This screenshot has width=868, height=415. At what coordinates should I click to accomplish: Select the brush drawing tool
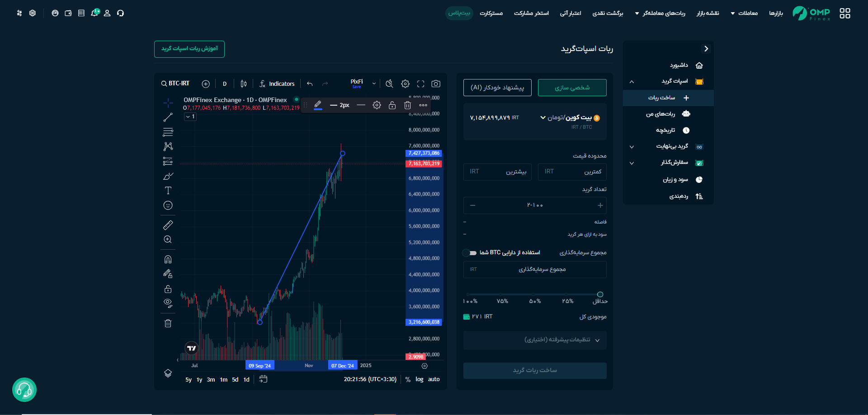[x=168, y=176]
